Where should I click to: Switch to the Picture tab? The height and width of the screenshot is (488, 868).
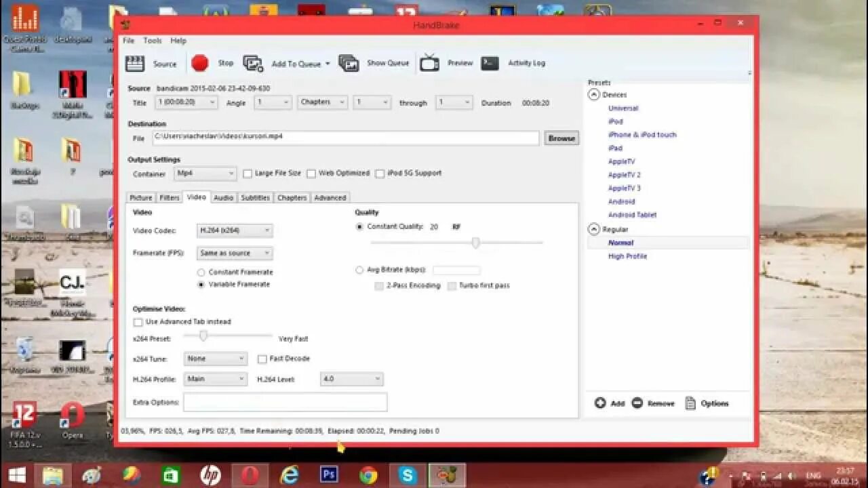click(141, 198)
